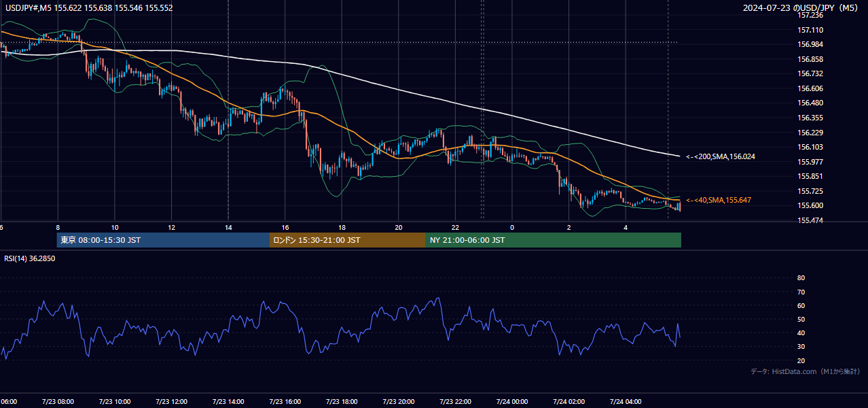Click the RSI level 70 scale label
Image resolution: width=868 pixels, height=408 pixels.
pyautogui.click(x=801, y=292)
